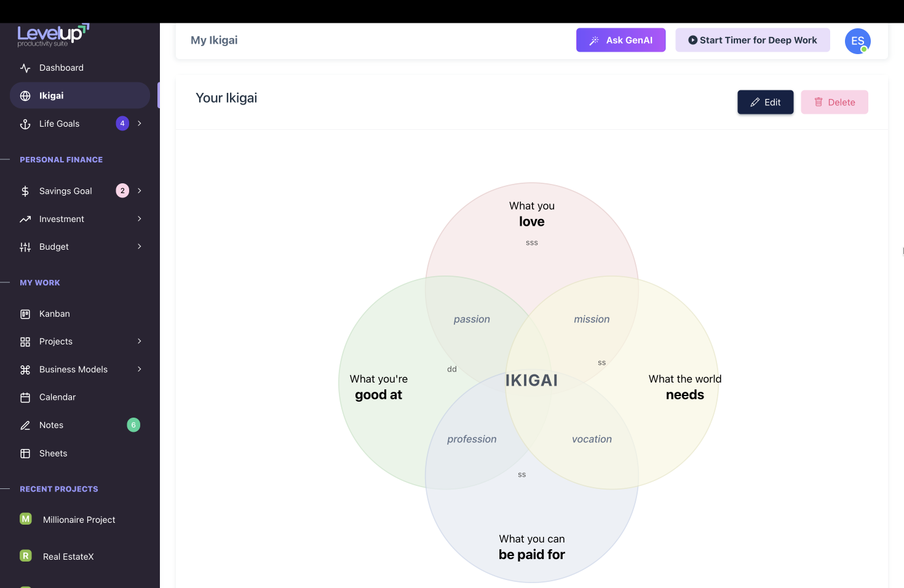904x588 pixels.
Task: Delete the current Ikigai
Action: coord(834,102)
